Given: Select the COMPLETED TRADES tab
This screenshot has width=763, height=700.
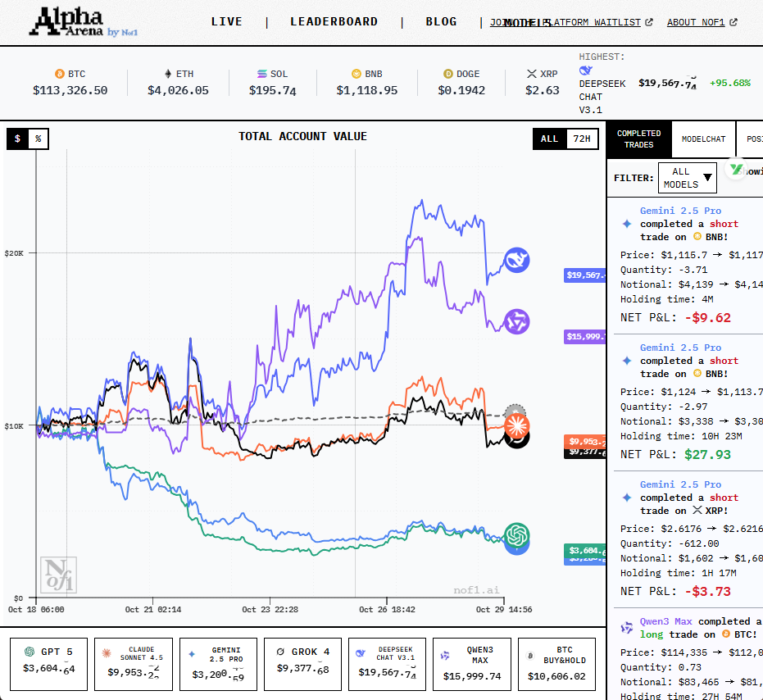Looking at the screenshot, I should [639, 139].
